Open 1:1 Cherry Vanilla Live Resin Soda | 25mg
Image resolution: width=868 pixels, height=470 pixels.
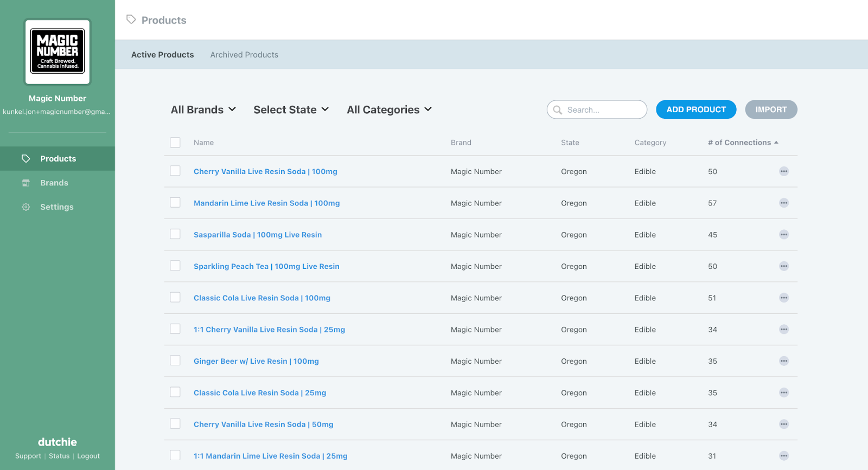pos(269,330)
